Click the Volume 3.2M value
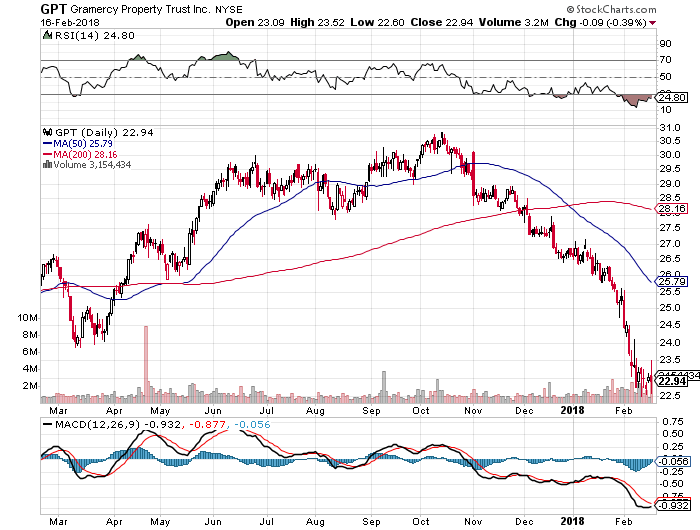Image resolution: width=700 pixels, height=530 pixels. point(513,22)
